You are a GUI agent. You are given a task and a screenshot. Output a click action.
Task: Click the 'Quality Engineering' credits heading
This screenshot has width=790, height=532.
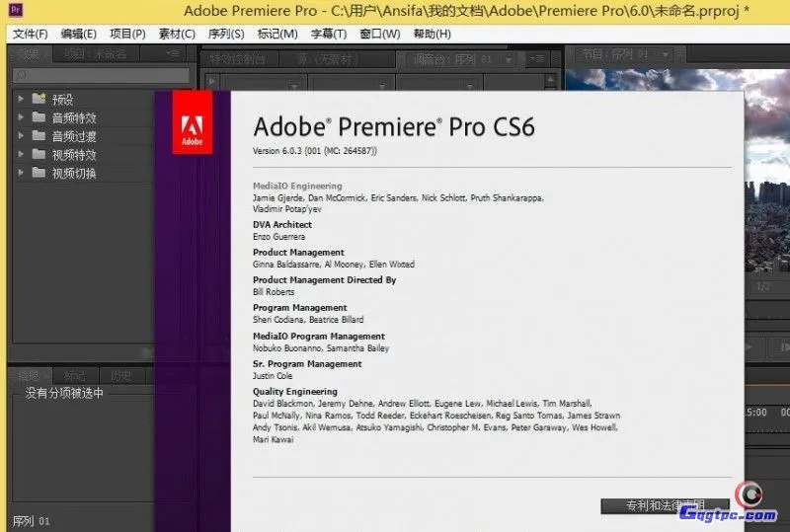click(294, 392)
